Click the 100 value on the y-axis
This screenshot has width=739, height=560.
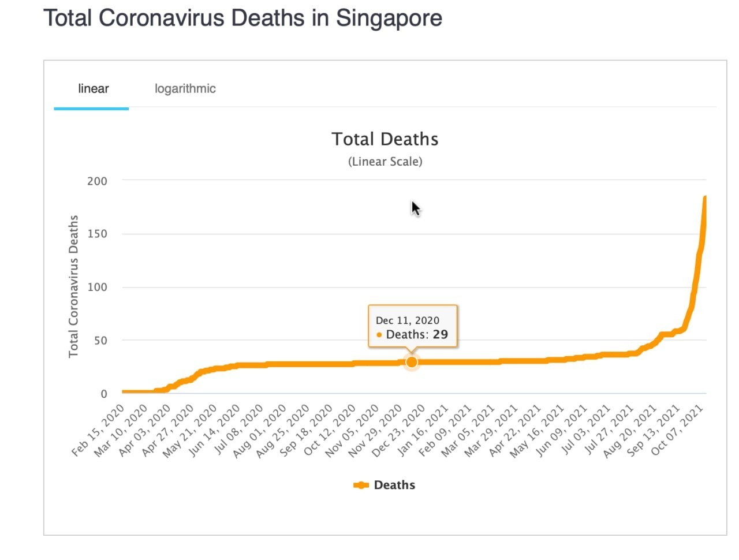97,287
